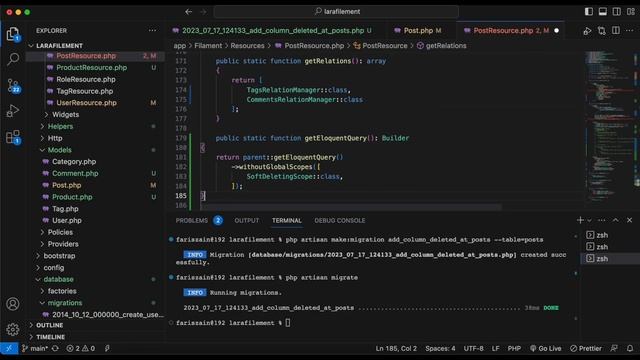The width and height of the screenshot is (640, 360).
Task: Click the main branch indicator in status bar
Action: (35, 349)
